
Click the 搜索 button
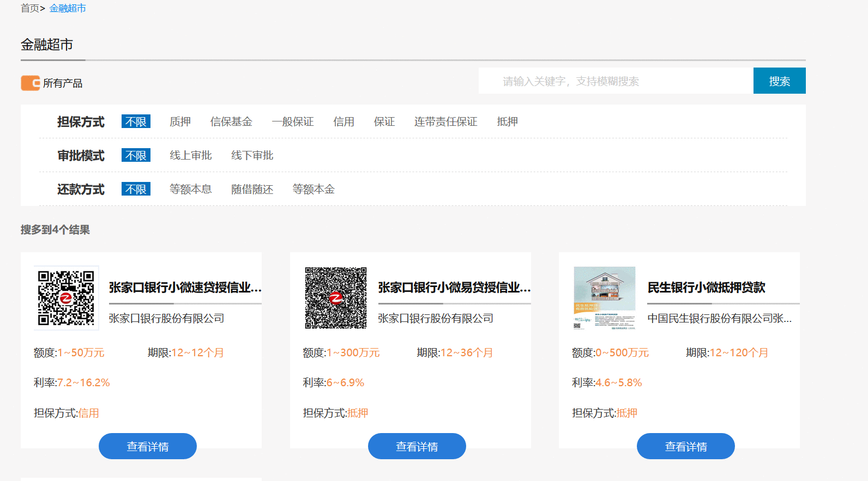(780, 81)
